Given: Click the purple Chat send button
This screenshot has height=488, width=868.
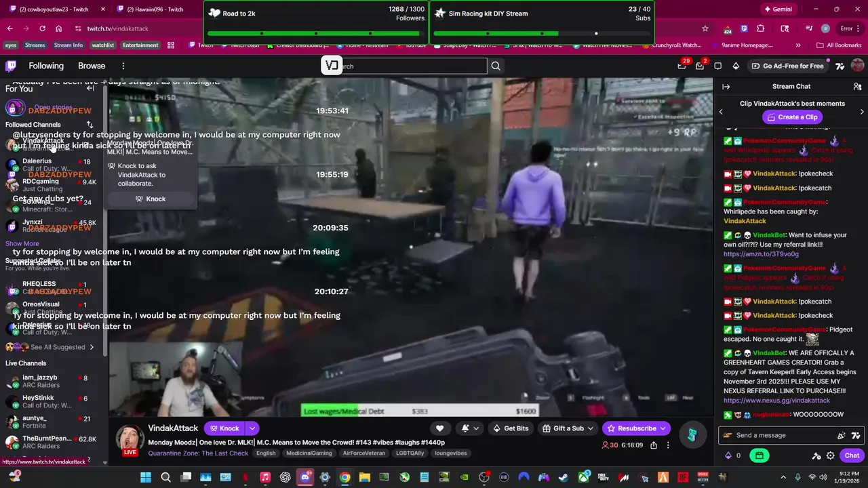Looking at the screenshot, I should coord(852,455).
